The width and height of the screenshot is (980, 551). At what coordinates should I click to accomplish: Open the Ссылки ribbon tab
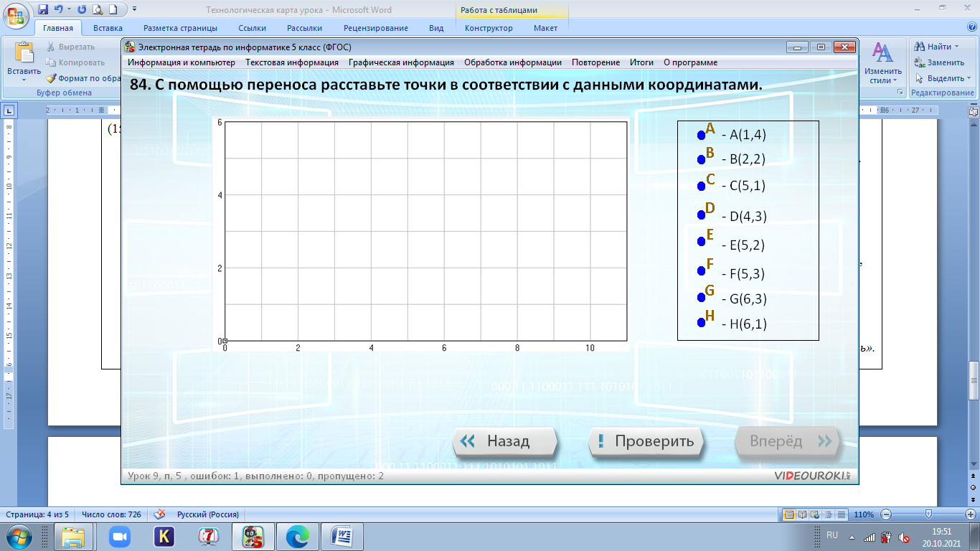[252, 28]
